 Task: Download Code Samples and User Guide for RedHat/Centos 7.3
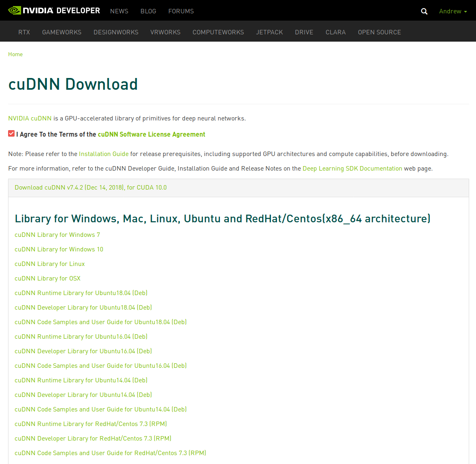tap(110, 453)
